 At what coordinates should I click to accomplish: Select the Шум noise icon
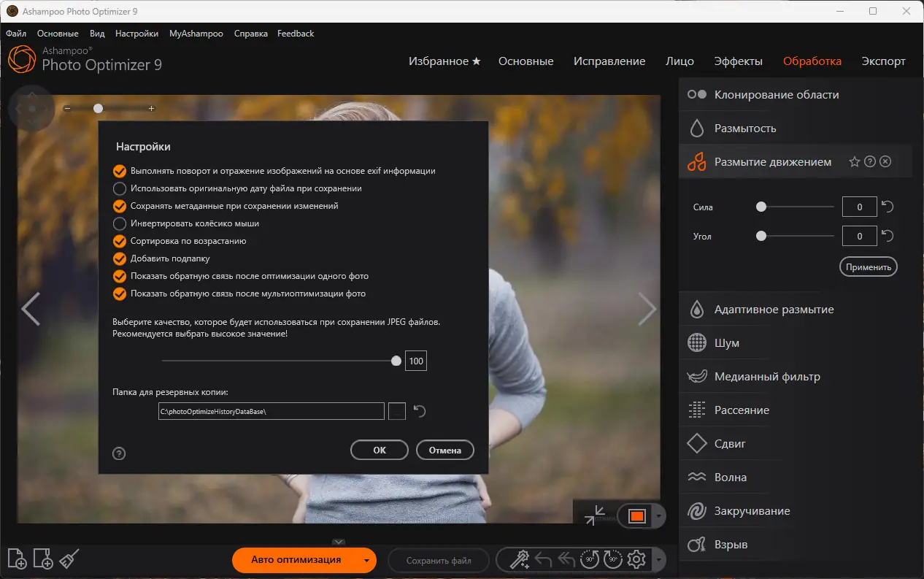(697, 343)
